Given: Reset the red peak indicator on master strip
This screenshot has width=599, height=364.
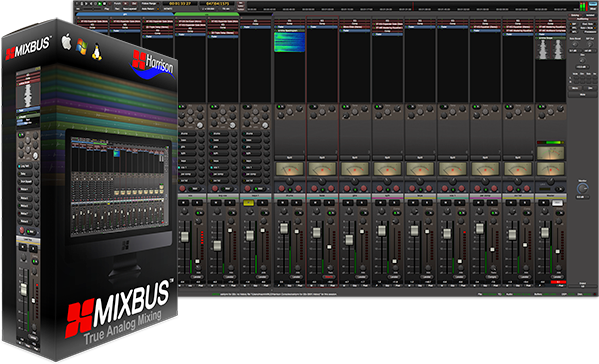Looking at the screenshot, I should [558, 282].
